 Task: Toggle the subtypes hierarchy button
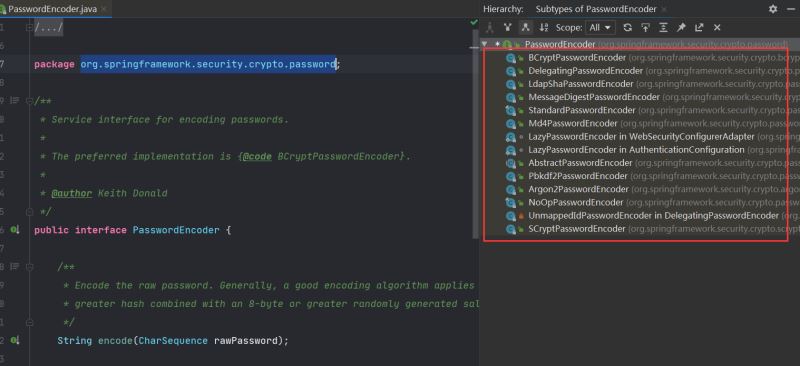pos(524,28)
